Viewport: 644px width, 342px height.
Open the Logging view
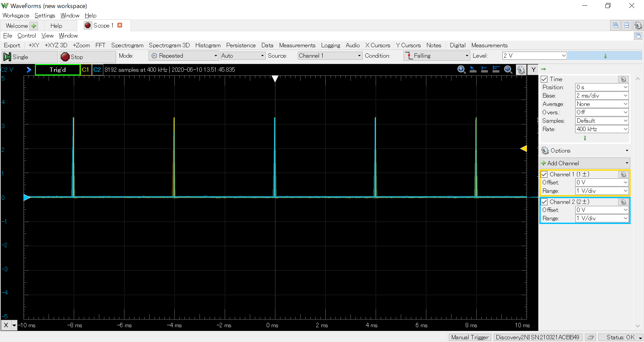(330, 45)
